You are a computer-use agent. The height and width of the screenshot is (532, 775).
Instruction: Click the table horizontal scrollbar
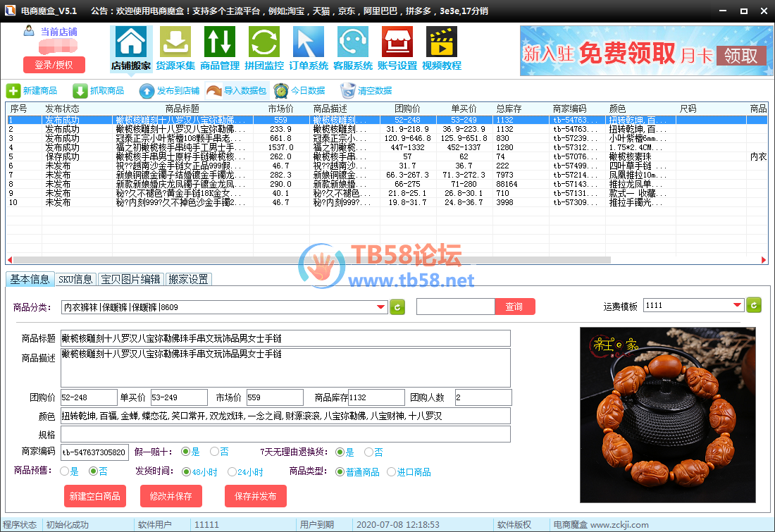(312, 260)
